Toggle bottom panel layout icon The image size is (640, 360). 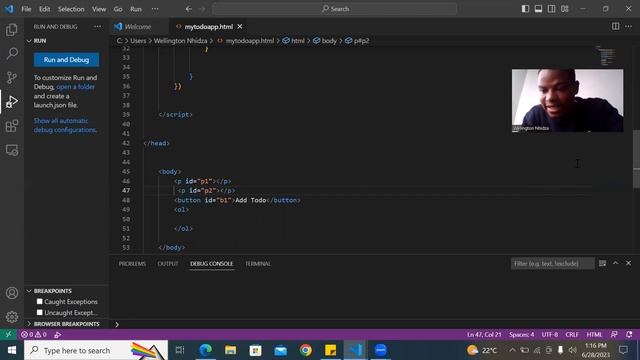538,9
